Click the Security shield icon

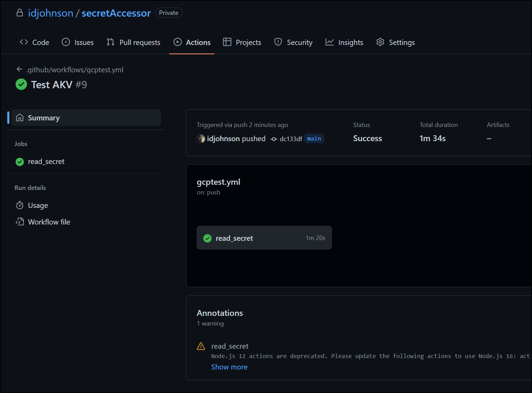[x=278, y=42]
